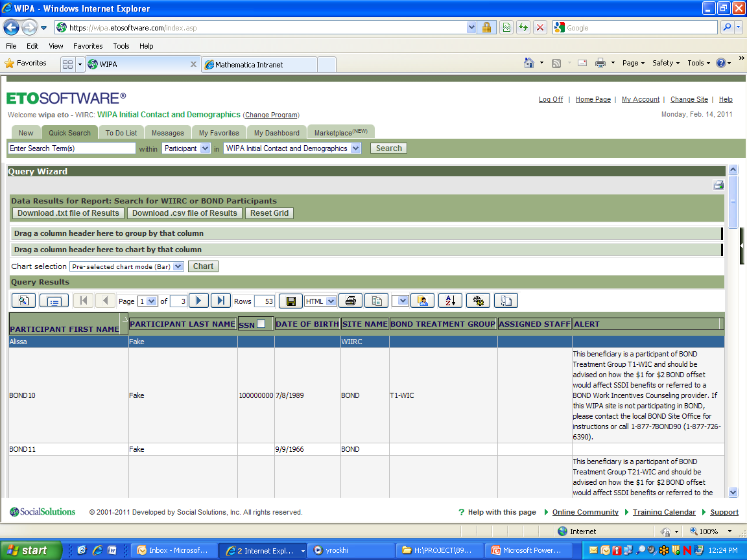Click the printer icon at Query Wizard right
Screen dimensions: 747x560
(718, 185)
